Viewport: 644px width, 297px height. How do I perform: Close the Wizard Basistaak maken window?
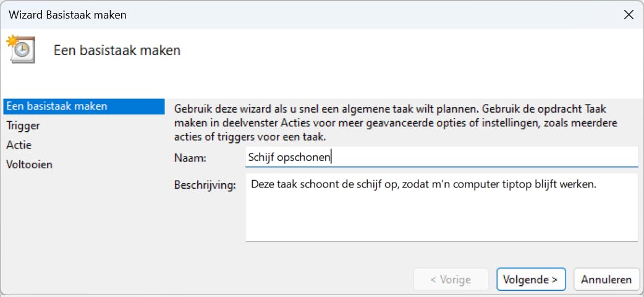(x=629, y=15)
